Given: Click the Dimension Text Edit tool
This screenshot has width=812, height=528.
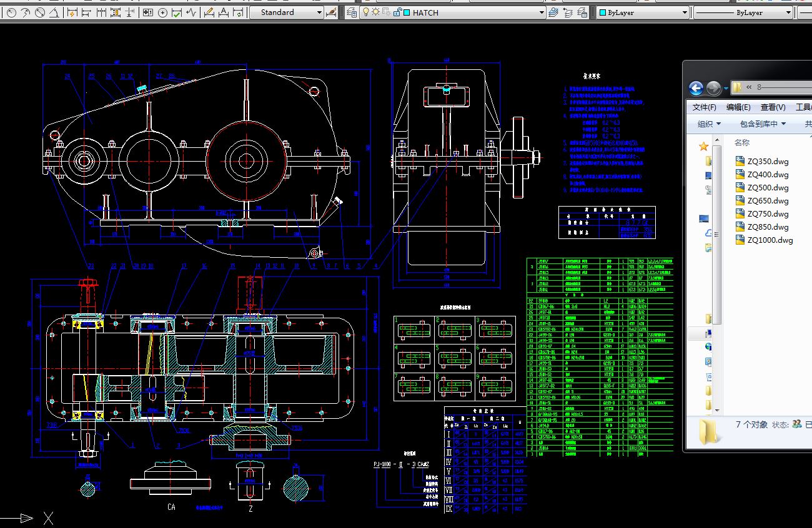Looking at the screenshot, I should [223, 12].
